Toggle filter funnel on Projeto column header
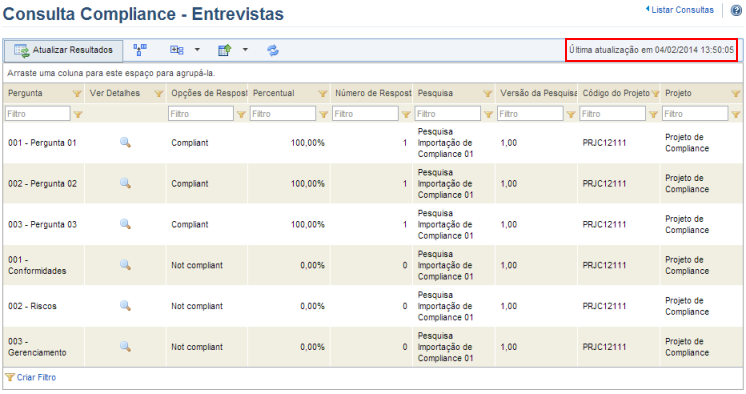Image resolution: width=746 pixels, height=394 pixels. click(736, 94)
